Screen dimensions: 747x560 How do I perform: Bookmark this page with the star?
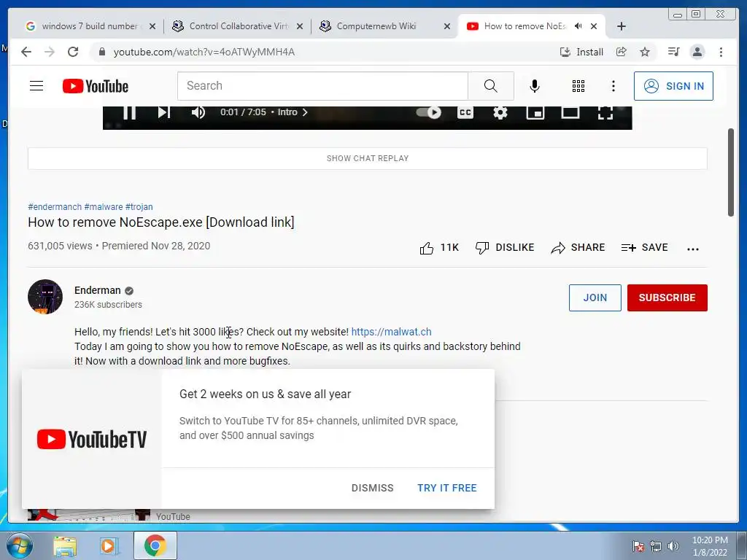(x=645, y=52)
